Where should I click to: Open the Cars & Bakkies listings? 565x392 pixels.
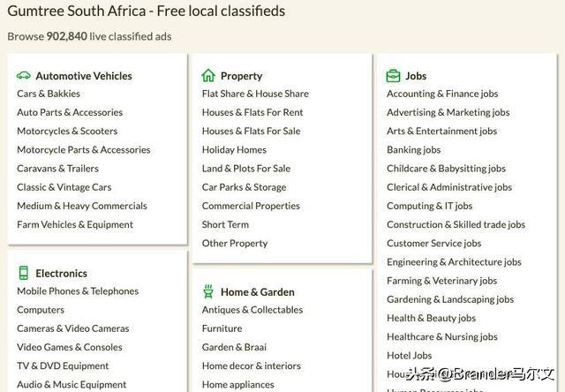tap(49, 94)
